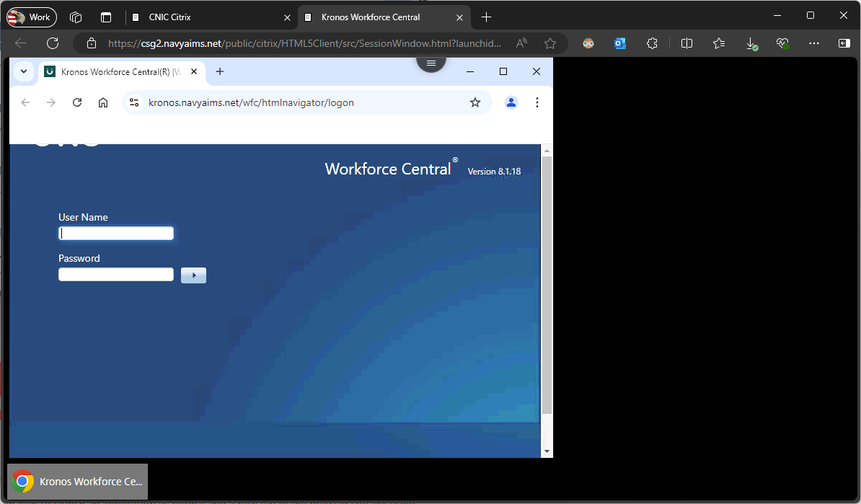Select the Kronos Workforce Central Edge tab

[x=381, y=17]
